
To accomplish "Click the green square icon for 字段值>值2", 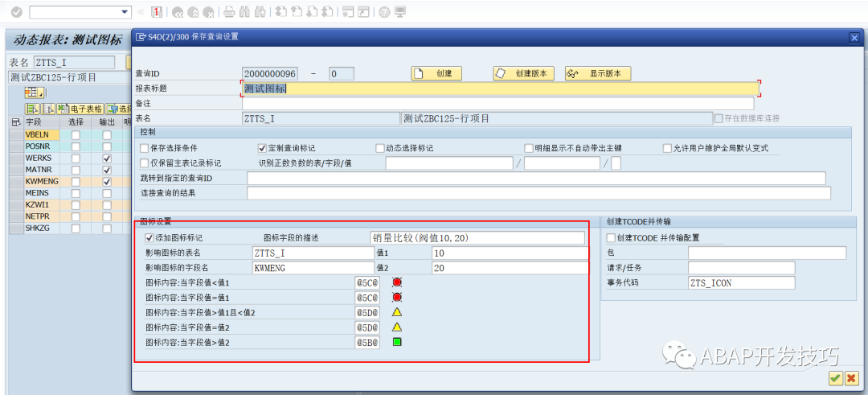I will [x=397, y=343].
